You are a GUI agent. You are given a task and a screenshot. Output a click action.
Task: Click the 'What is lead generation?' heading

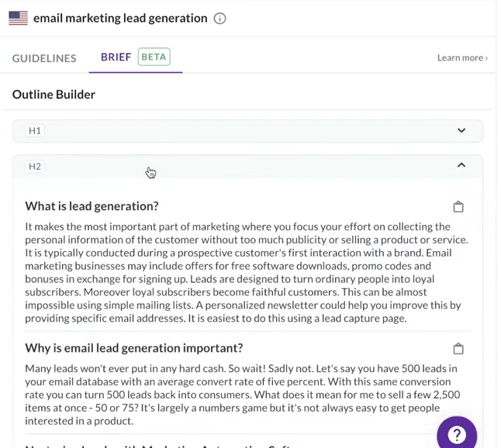point(92,206)
